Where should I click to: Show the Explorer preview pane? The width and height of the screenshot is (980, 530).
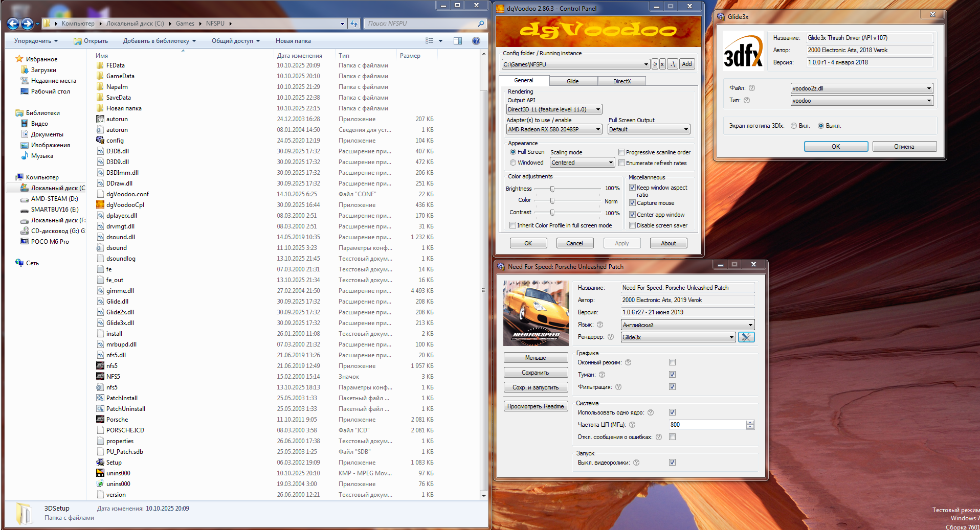pyautogui.click(x=458, y=41)
